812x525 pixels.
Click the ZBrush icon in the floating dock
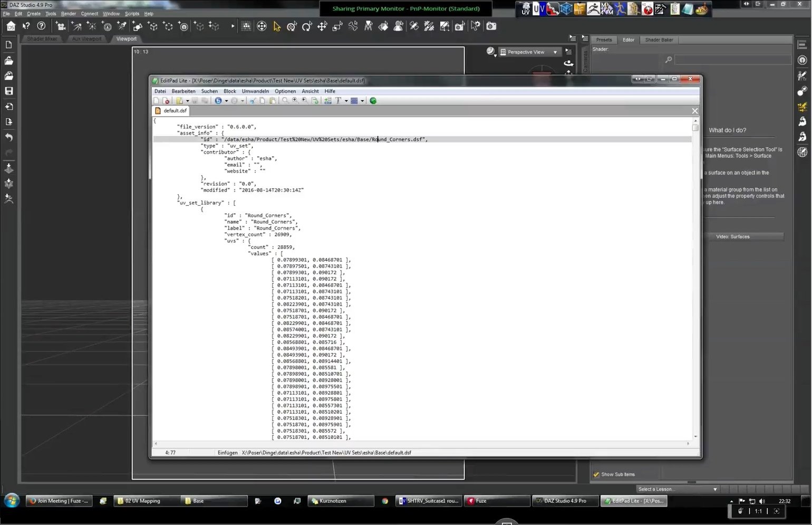point(593,9)
